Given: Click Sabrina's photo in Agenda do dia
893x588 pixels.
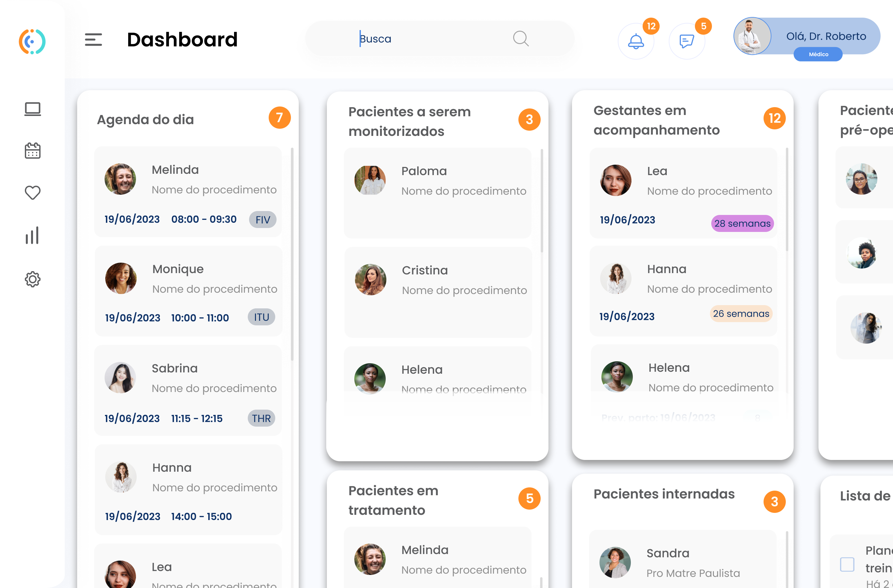Looking at the screenshot, I should (x=120, y=378).
